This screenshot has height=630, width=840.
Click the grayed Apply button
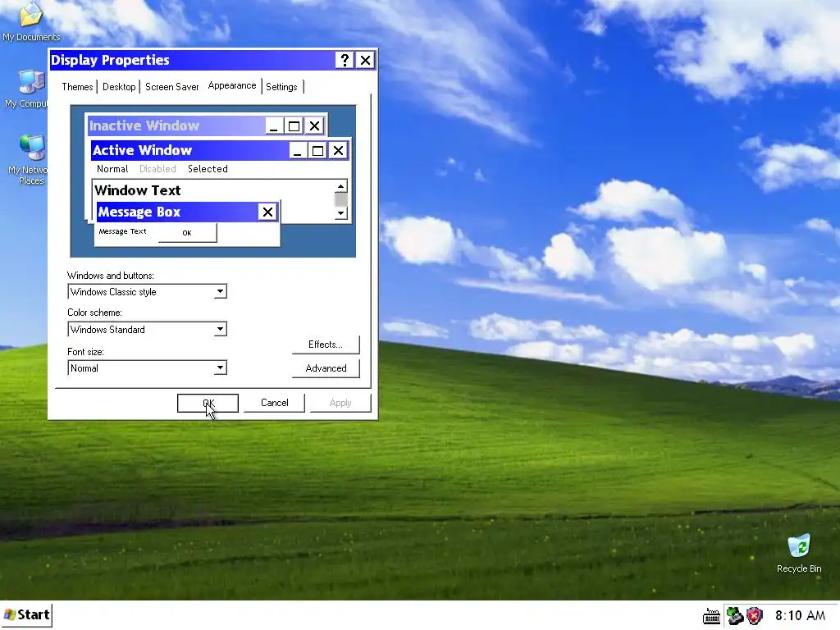pos(340,403)
